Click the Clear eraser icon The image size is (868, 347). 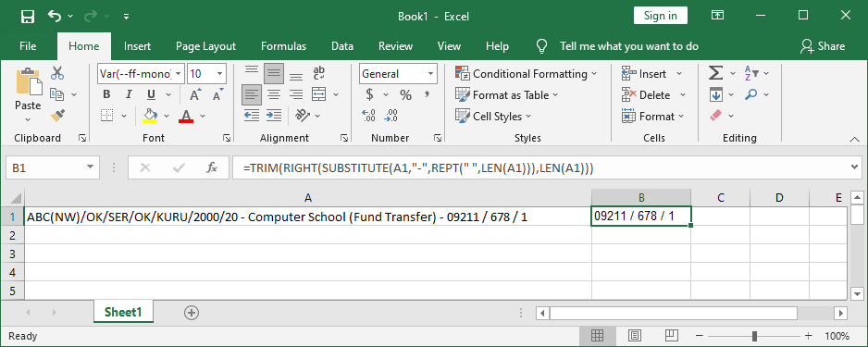715,116
